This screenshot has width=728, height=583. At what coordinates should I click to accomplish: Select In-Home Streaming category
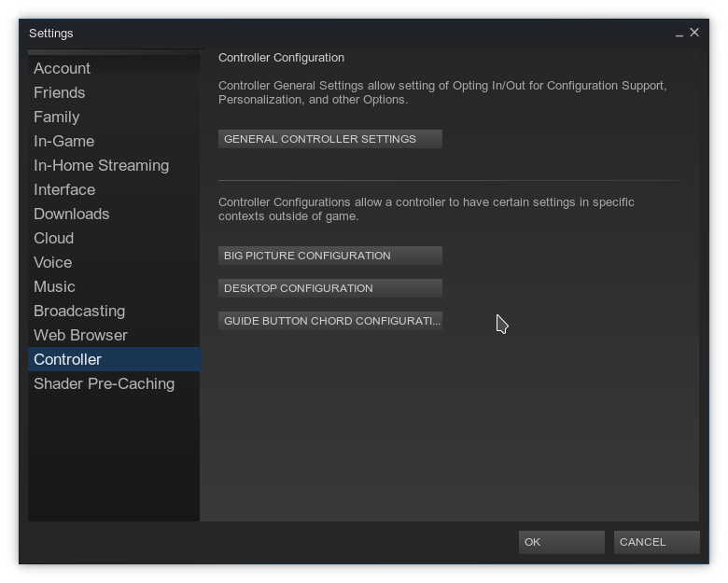point(101,166)
